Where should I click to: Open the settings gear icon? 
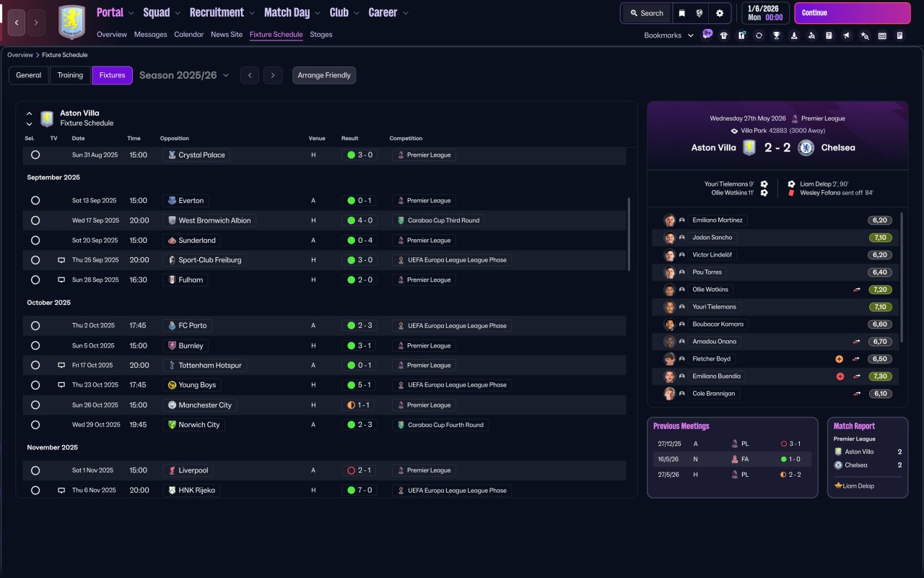pos(720,13)
